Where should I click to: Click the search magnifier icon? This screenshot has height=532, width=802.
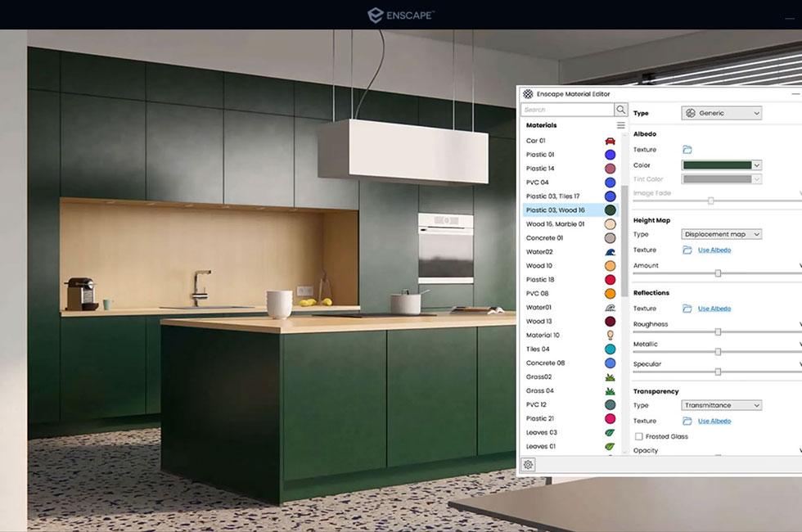(621, 110)
